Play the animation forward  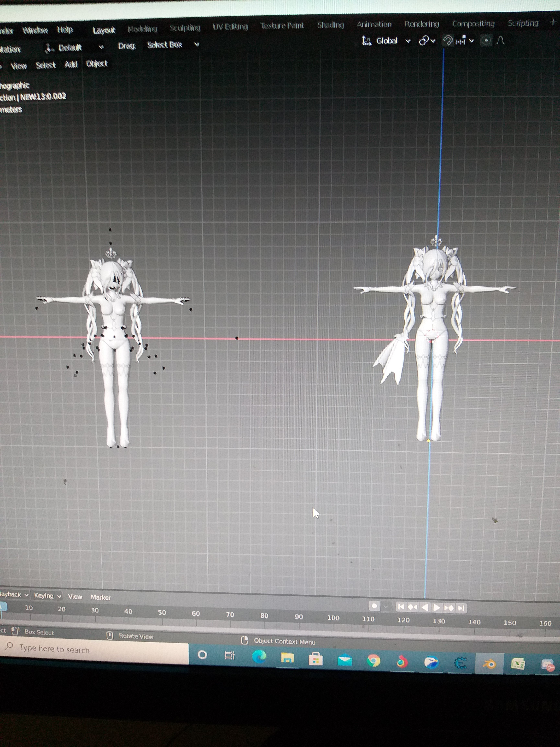437,608
